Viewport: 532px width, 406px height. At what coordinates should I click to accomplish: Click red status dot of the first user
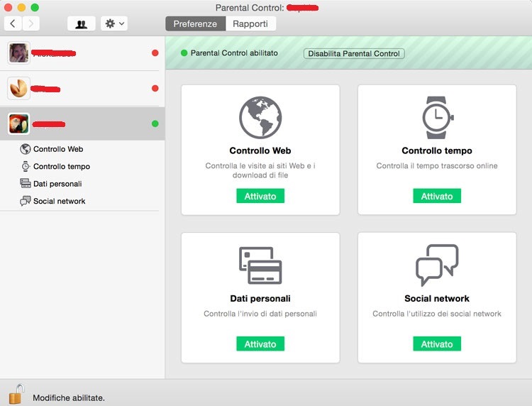[155, 53]
